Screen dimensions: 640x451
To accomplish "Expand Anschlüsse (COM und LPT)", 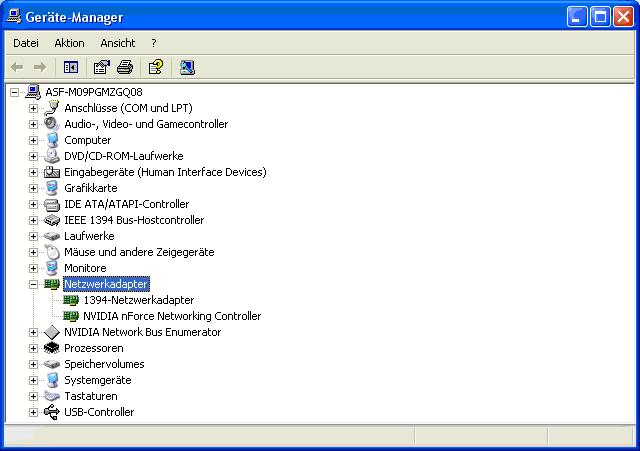I will (33, 108).
